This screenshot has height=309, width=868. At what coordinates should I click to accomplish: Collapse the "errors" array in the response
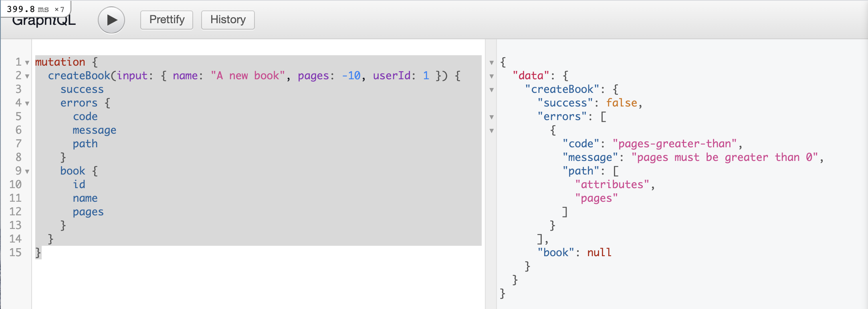(x=492, y=117)
